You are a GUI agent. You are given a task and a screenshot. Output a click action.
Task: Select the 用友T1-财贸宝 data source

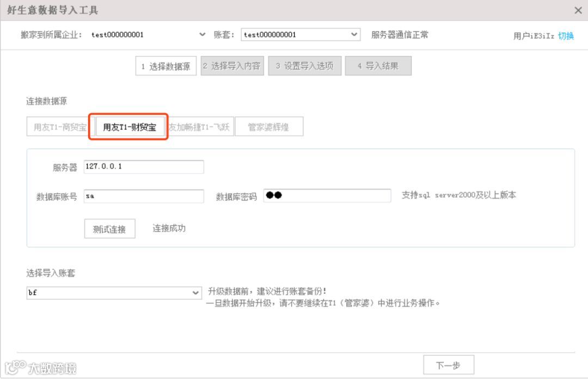130,127
